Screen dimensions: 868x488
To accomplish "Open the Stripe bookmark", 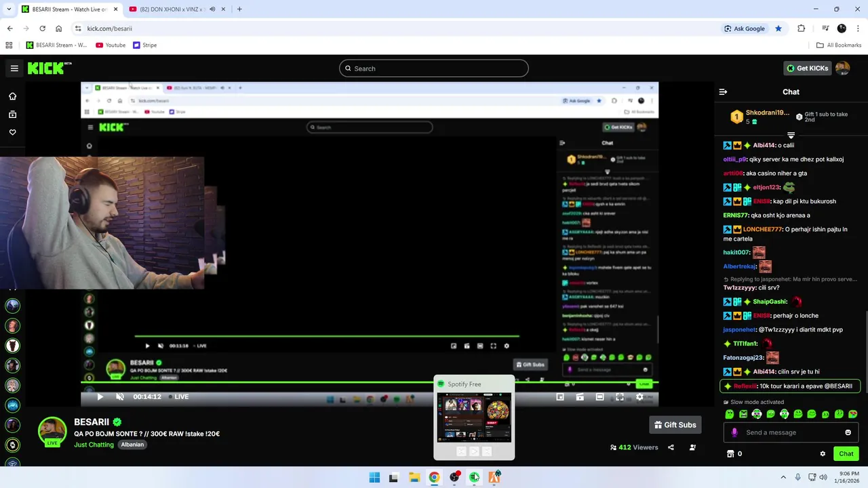I will [x=145, y=45].
